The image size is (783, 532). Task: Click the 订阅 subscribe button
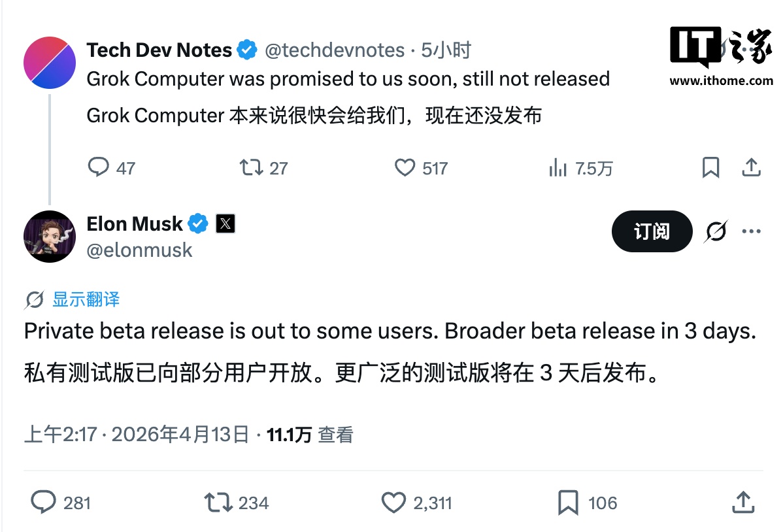pyautogui.click(x=652, y=231)
